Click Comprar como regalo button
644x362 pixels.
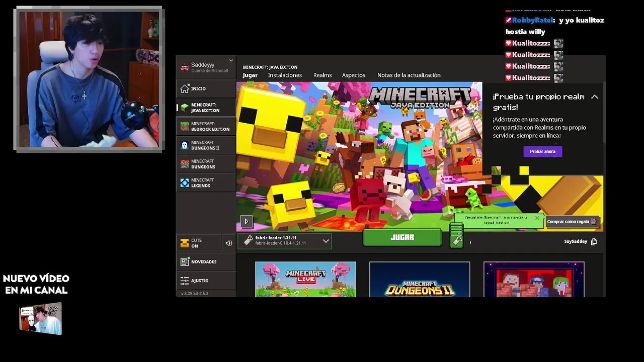click(572, 221)
